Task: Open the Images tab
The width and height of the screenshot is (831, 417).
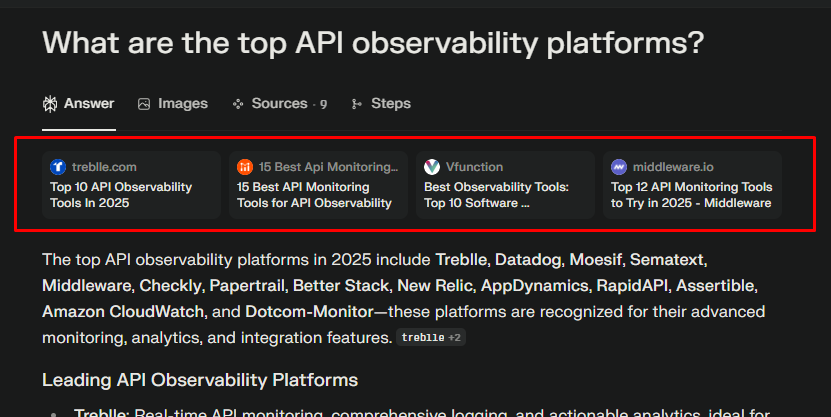Action: 173,104
